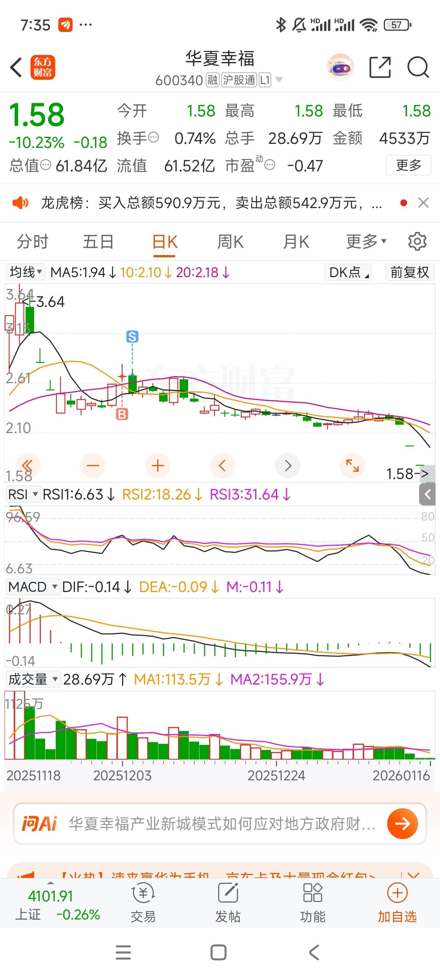Select the 日K tab
Screen dimensions: 440x980
(x=165, y=242)
